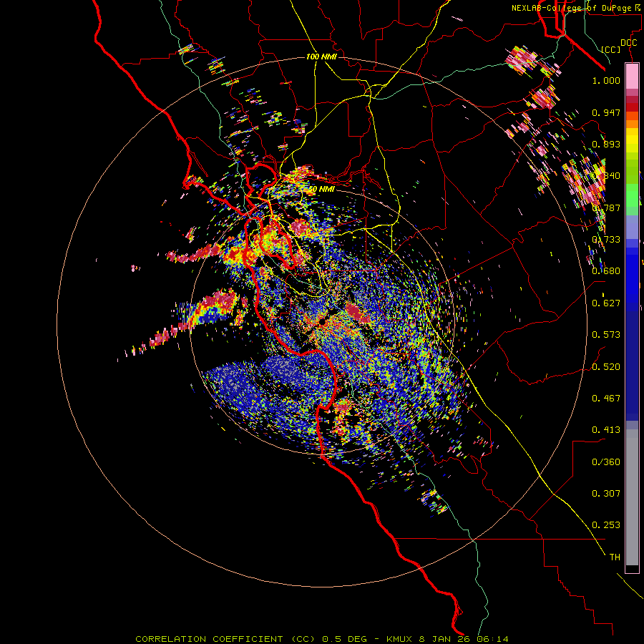Screen dimensions: 644x644
Task: Click the 50 NMI range ring label
Action: (321, 189)
